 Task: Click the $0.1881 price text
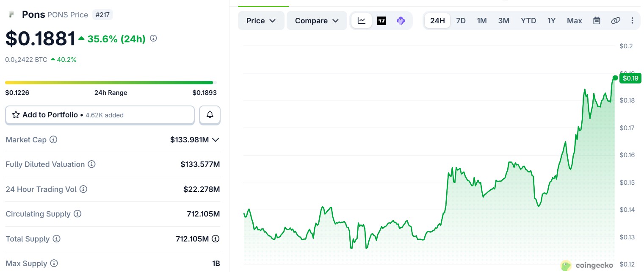tap(41, 39)
